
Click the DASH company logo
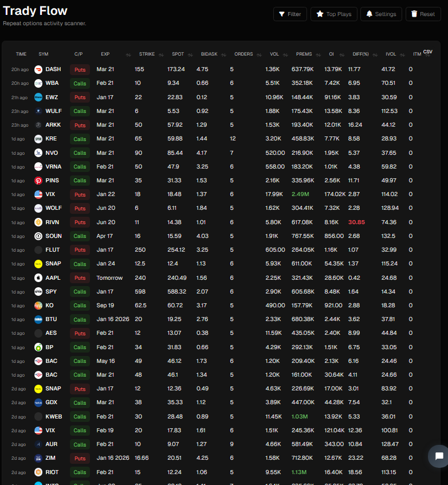pos(38,69)
